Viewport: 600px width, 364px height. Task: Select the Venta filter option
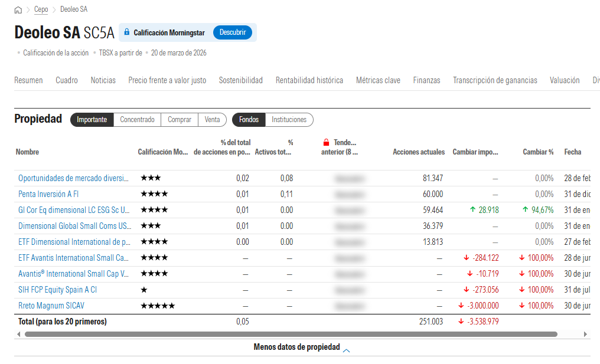tap(212, 120)
